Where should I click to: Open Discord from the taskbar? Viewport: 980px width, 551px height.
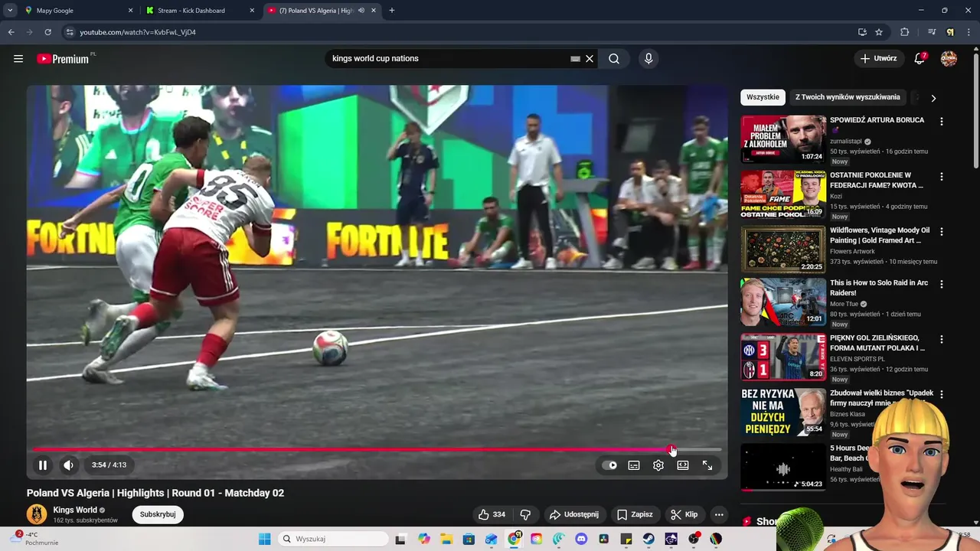click(581, 539)
